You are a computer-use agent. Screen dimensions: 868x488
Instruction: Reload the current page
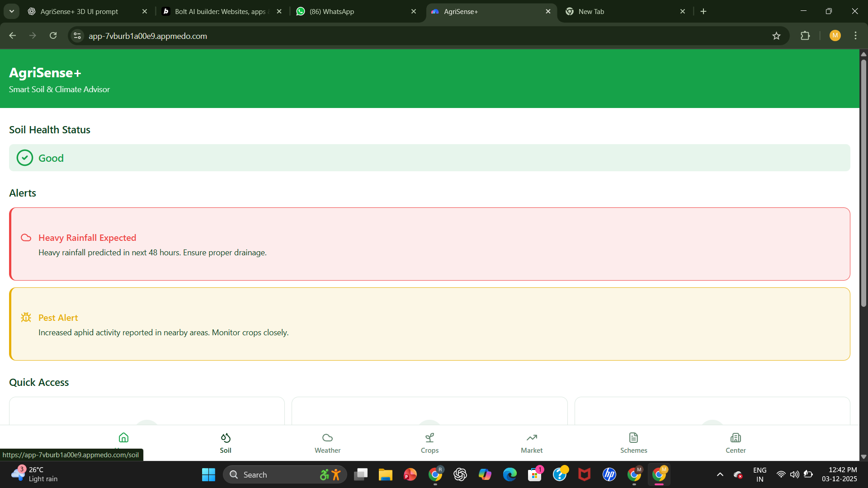(53, 36)
